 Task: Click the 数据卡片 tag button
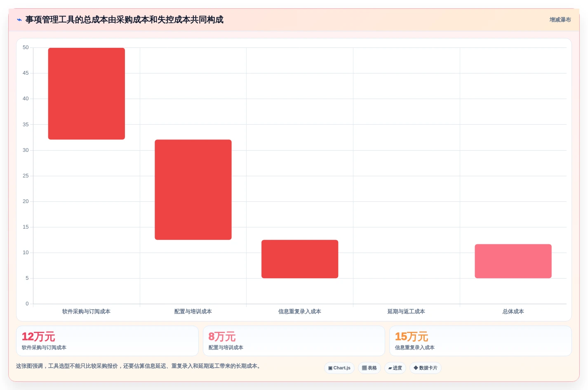coord(426,368)
